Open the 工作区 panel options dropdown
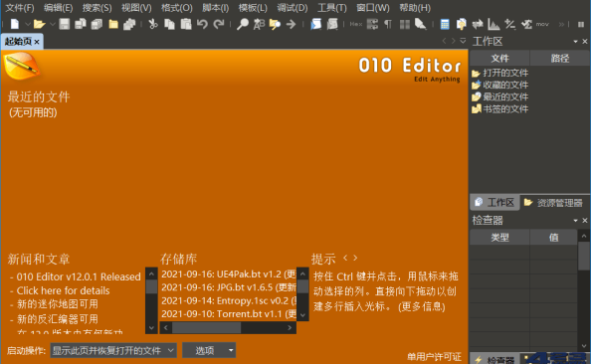The image size is (591, 364). 575,41
